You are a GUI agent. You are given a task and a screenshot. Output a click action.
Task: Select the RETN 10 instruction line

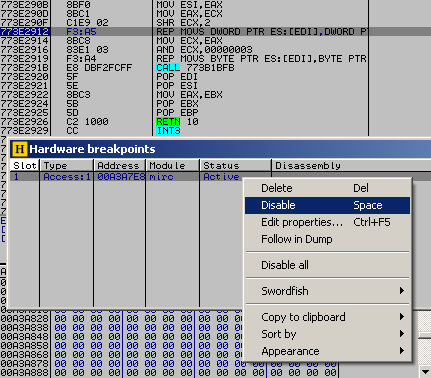point(177,122)
